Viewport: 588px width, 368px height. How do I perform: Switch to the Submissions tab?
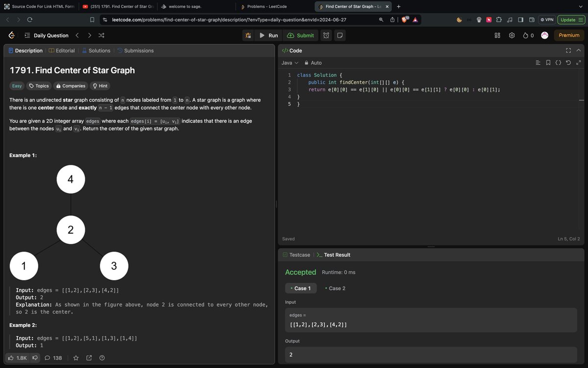tap(135, 51)
